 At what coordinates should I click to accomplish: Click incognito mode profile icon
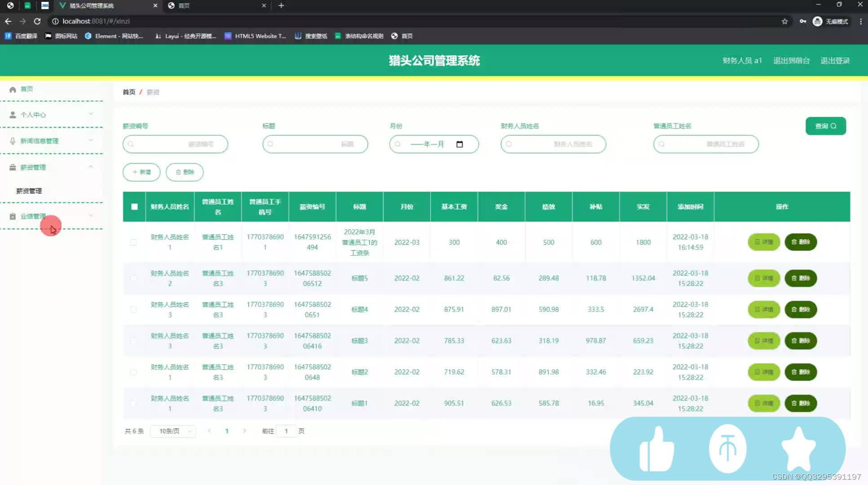[817, 21]
